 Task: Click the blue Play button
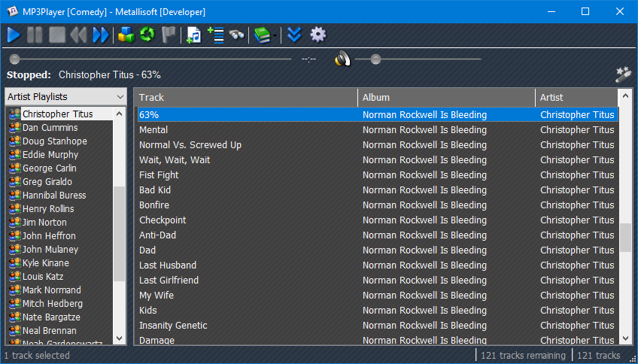click(x=14, y=35)
